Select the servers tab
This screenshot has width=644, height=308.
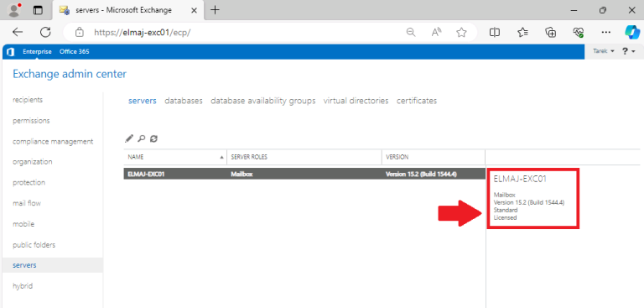click(x=142, y=101)
